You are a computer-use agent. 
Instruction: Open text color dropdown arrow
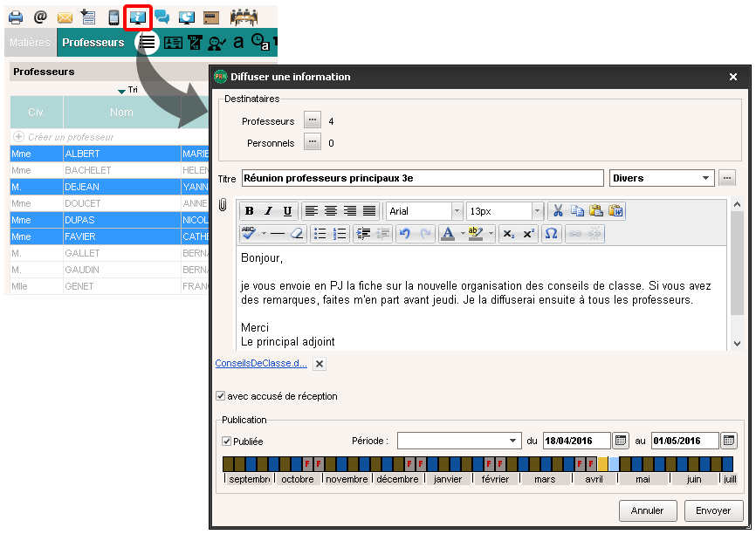pos(463,234)
